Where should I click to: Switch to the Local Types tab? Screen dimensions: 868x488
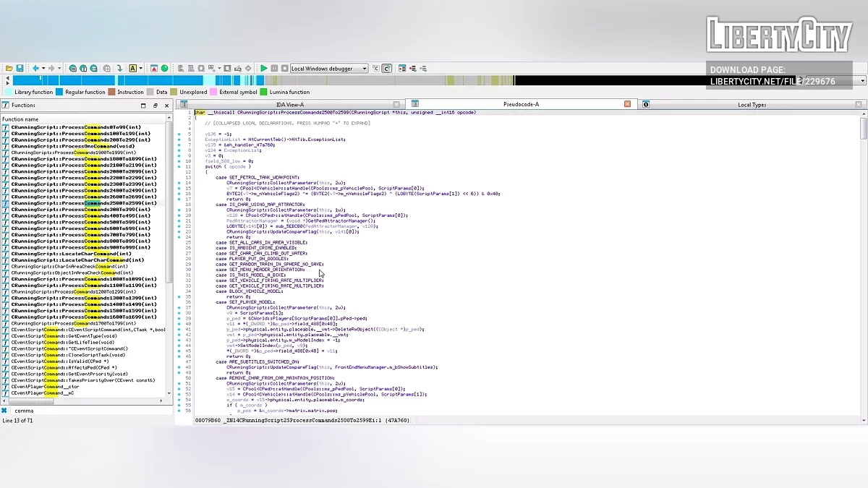pyautogui.click(x=752, y=105)
